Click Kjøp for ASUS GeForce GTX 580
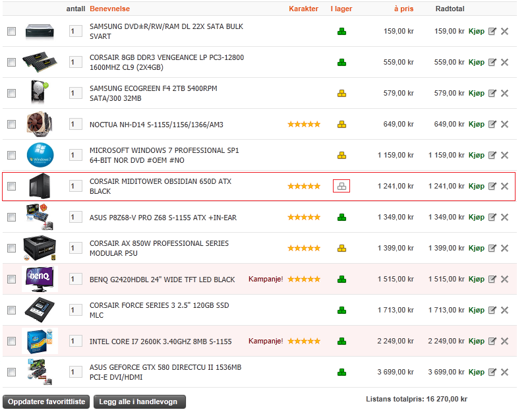Viewport: 532px width, 416px height. click(x=477, y=372)
